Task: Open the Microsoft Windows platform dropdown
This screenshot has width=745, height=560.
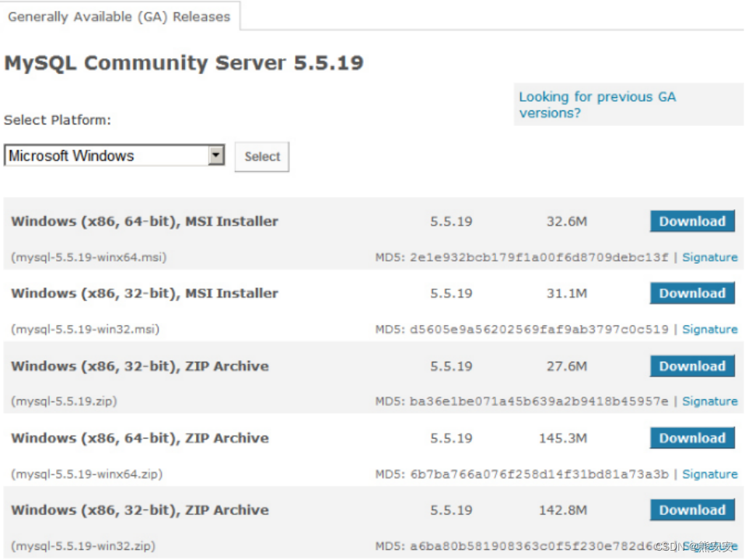Action: (x=114, y=156)
